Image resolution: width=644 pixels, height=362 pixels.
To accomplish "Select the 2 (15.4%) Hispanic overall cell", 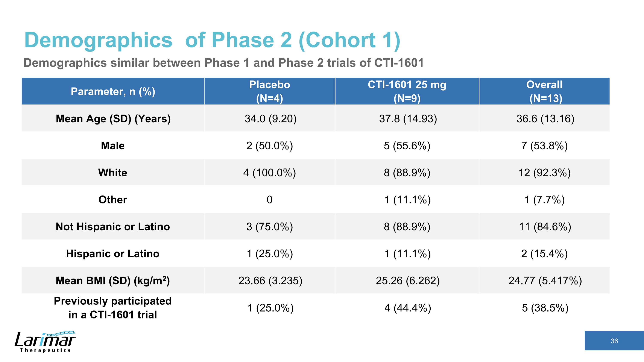I will 544,254.
